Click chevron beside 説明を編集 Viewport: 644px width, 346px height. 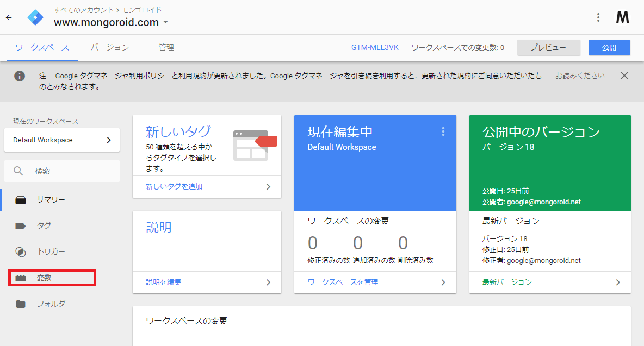[x=268, y=282]
